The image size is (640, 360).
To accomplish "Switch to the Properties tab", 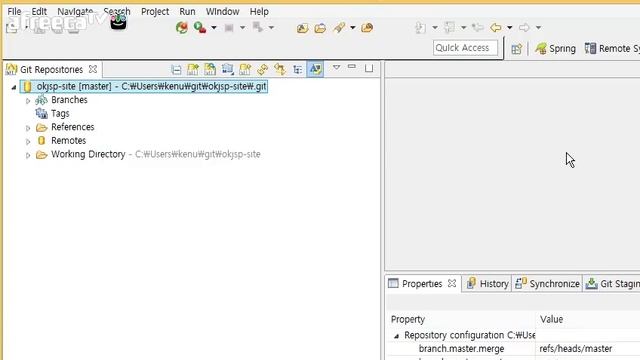I will pos(422,284).
